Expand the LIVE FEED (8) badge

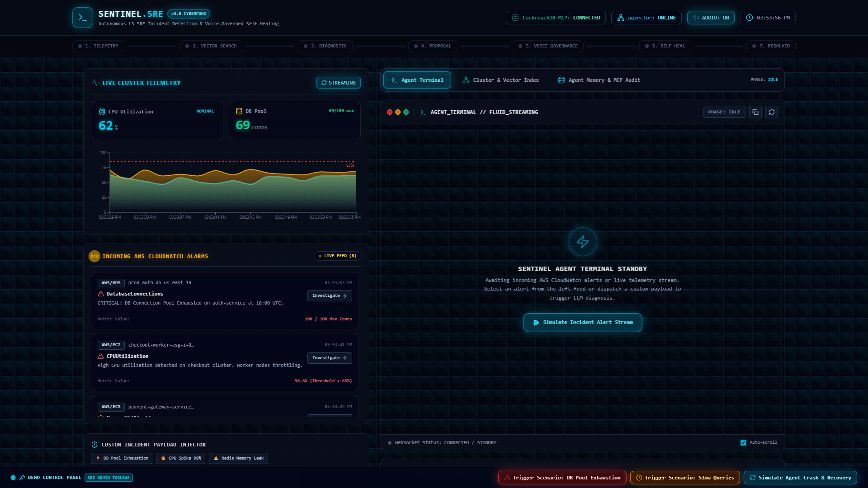point(338,256)
